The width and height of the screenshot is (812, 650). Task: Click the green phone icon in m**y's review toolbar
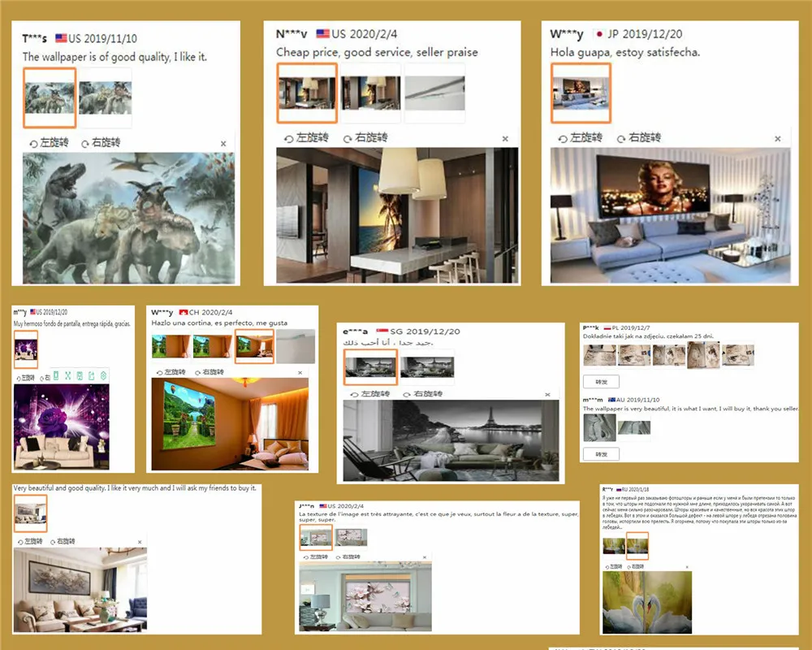point(56,376)
